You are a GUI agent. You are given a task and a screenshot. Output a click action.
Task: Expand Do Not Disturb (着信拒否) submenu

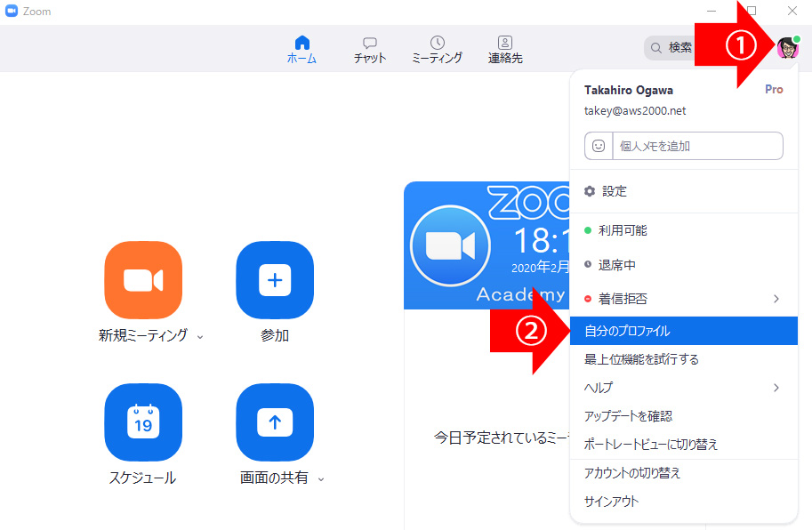(776, 299)
